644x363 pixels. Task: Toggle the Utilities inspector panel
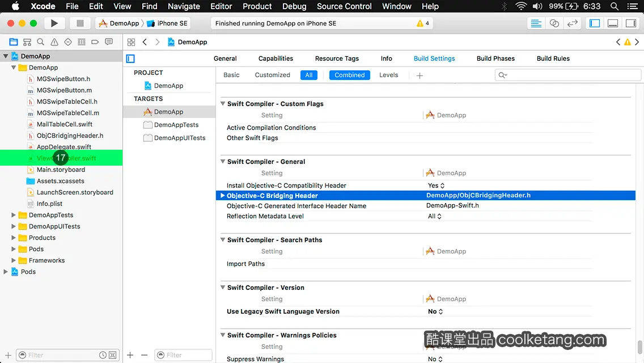(x=630, y=23)
